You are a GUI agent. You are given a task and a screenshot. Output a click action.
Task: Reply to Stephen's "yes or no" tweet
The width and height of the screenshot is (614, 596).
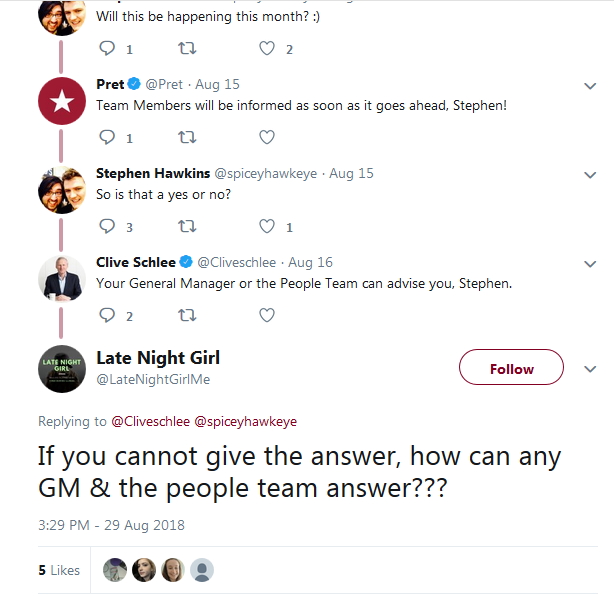(x=108, y=227)
